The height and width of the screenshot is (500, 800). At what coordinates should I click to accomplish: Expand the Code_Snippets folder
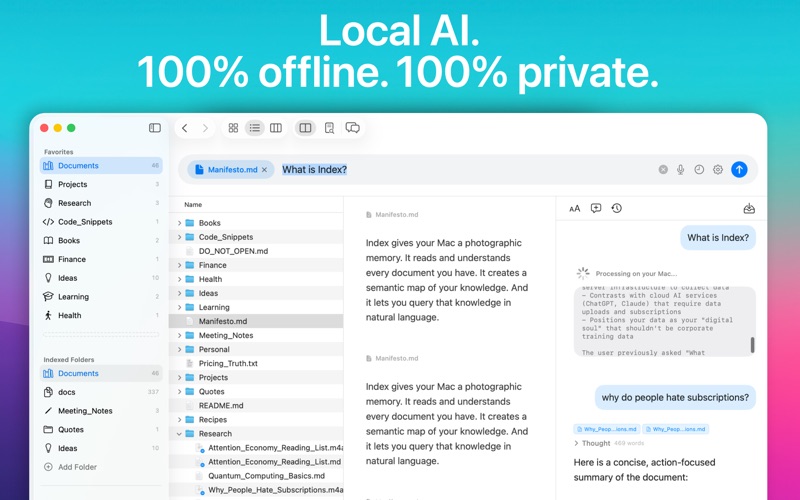(x=180, y=237)
